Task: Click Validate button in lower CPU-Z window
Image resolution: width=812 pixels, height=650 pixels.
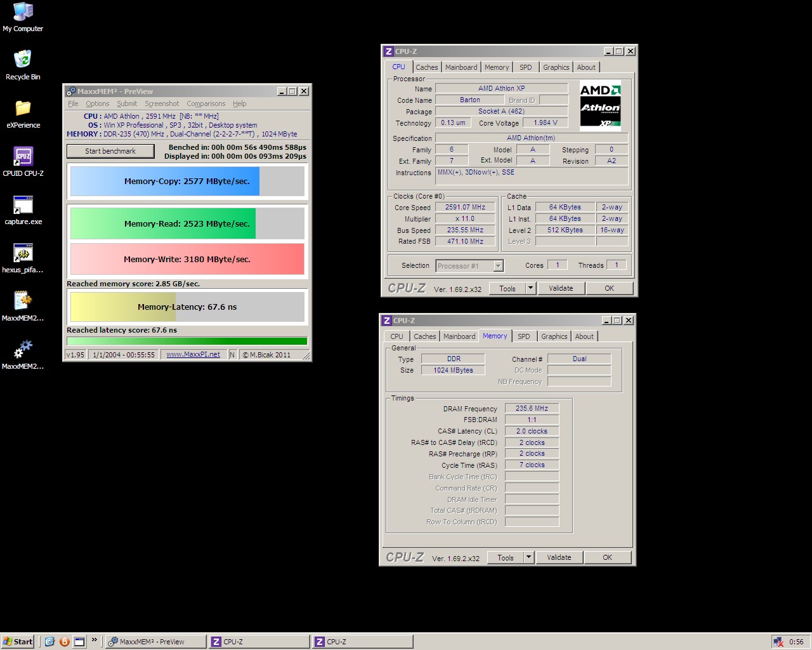Action: tap(559, 557)
